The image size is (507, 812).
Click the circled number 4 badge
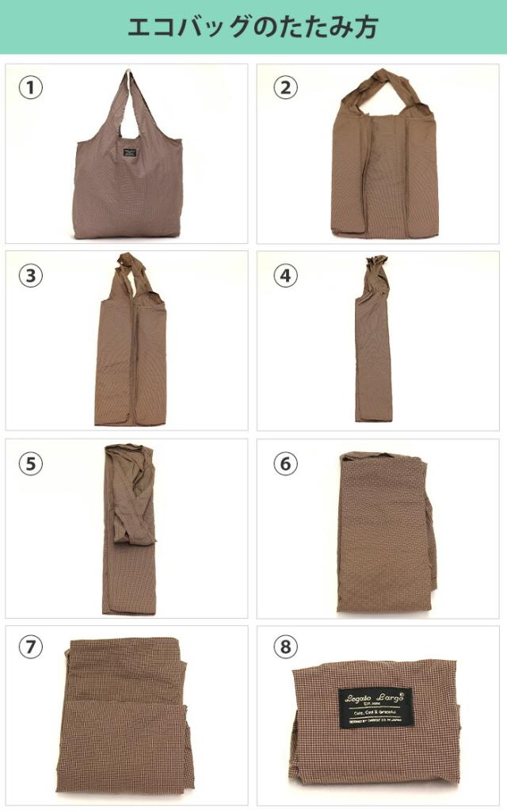tap(285, 276)
